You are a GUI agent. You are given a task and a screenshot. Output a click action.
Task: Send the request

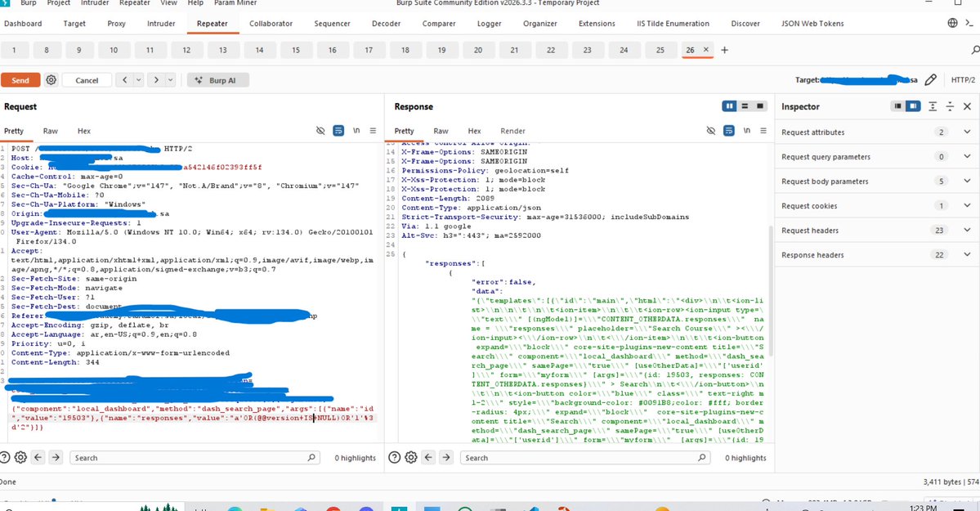pos(20,80)
